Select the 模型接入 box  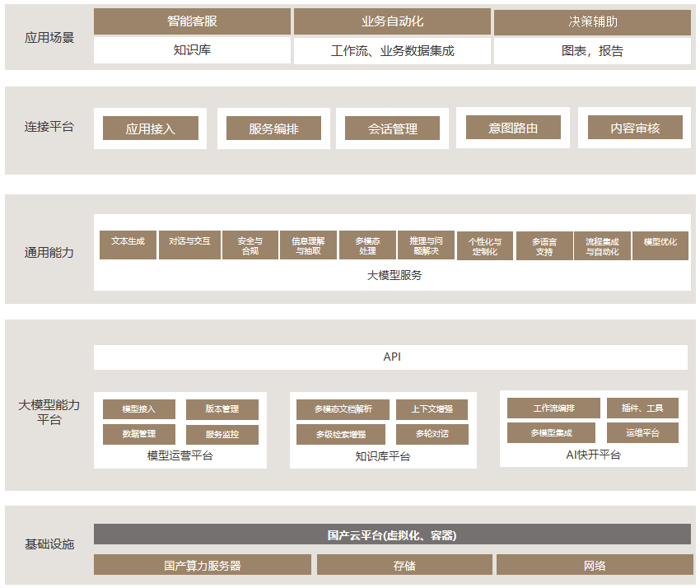(139, 409)
